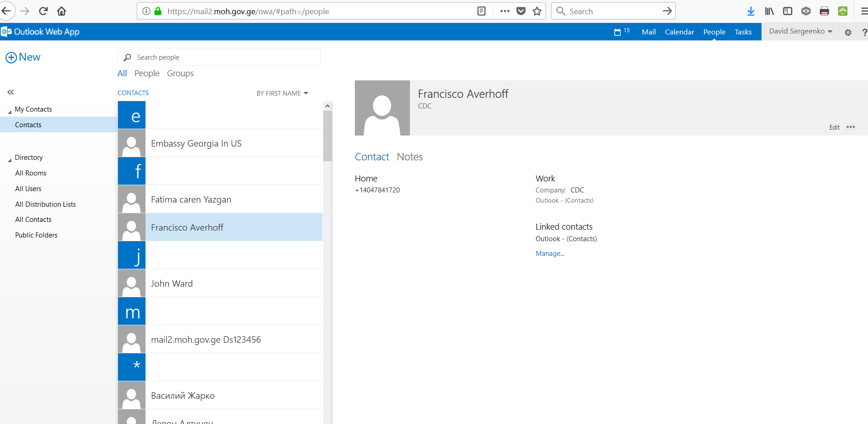Open the settings gear icon

(848, 32)
